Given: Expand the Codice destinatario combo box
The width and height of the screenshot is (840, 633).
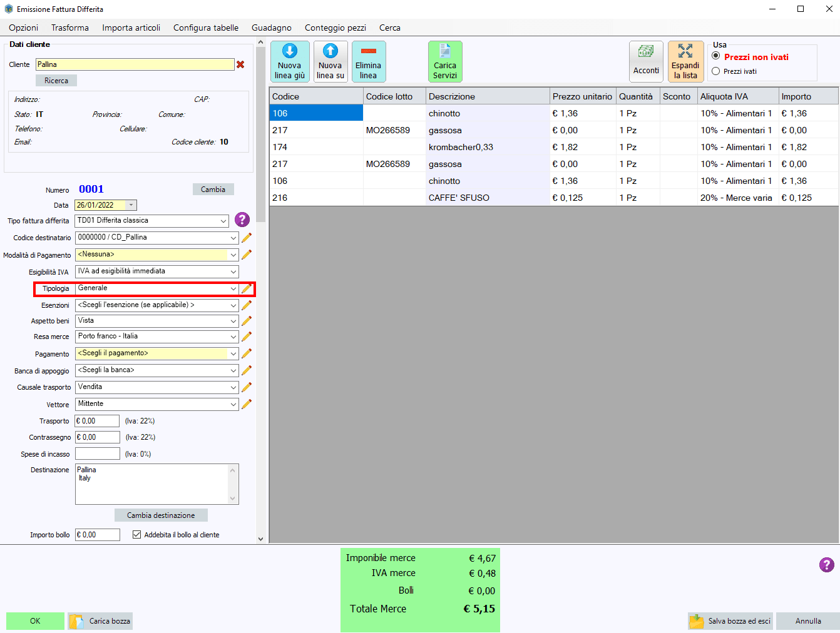Looking at the screenshot, I should 233,238.
